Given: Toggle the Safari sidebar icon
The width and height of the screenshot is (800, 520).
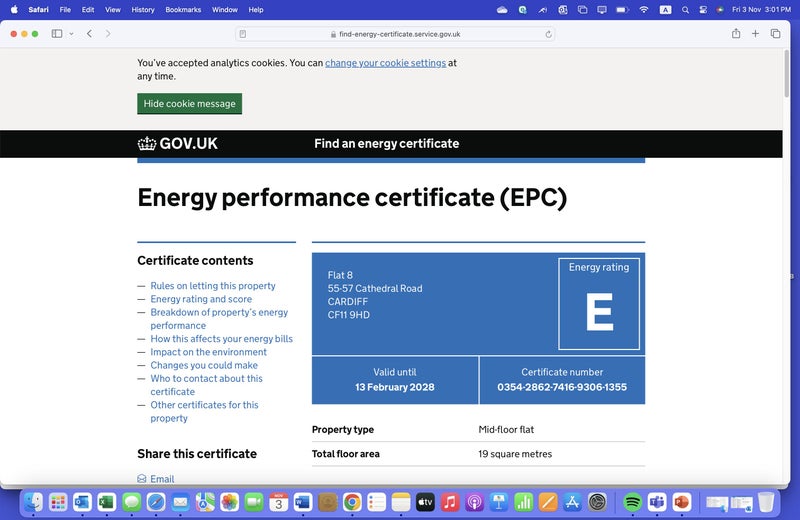Looking at the screenshot, I should 56,33.
